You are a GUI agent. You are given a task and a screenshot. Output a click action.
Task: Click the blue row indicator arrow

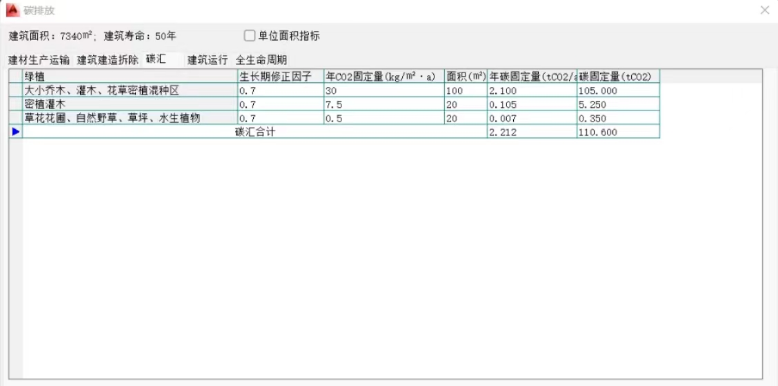click(x=15, y=131)
